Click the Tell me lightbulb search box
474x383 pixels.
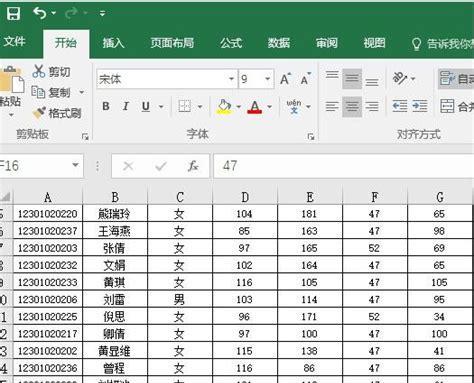(x=443, y=44)
